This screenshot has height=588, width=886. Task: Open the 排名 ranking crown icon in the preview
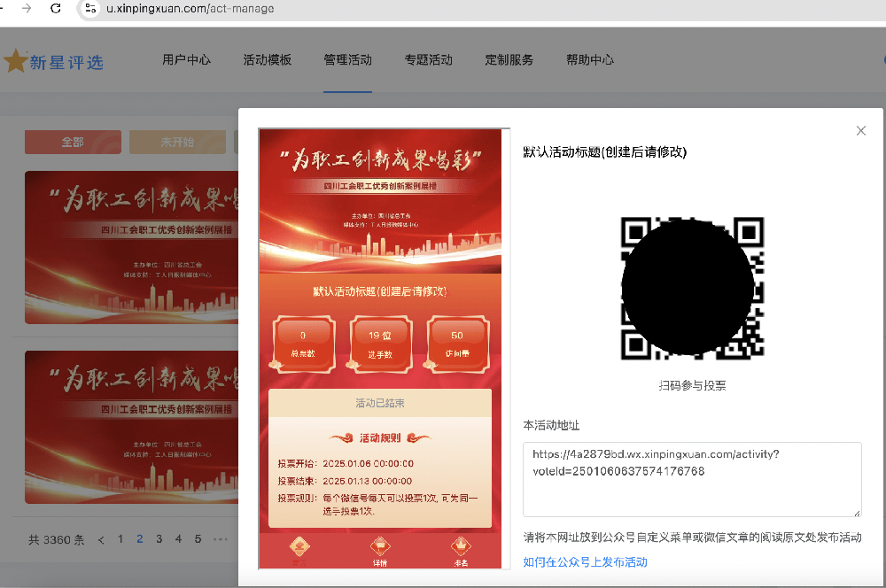[461, 551]
